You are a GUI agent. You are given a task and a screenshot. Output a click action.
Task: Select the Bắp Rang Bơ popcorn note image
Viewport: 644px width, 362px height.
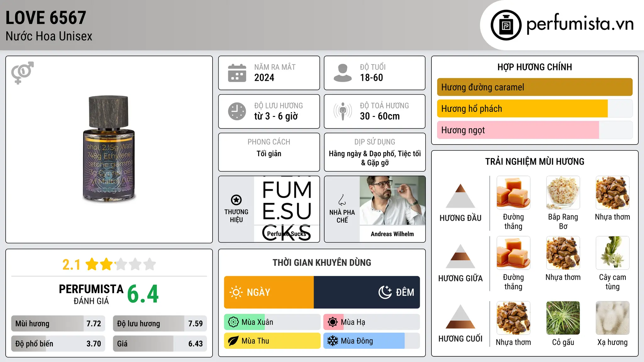click(x=563, y=193)
